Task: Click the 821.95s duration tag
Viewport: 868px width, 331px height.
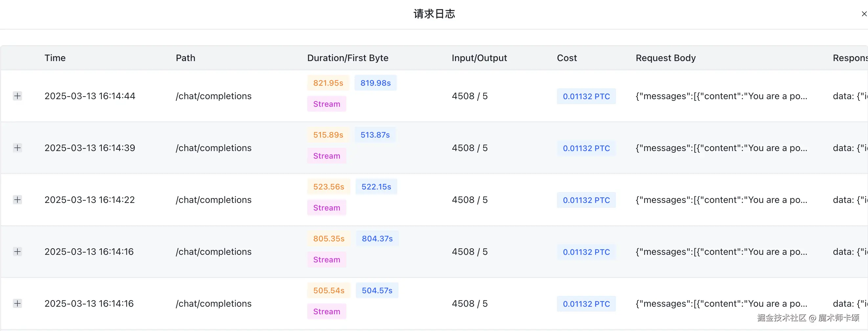Action: (x=328, y=83)
